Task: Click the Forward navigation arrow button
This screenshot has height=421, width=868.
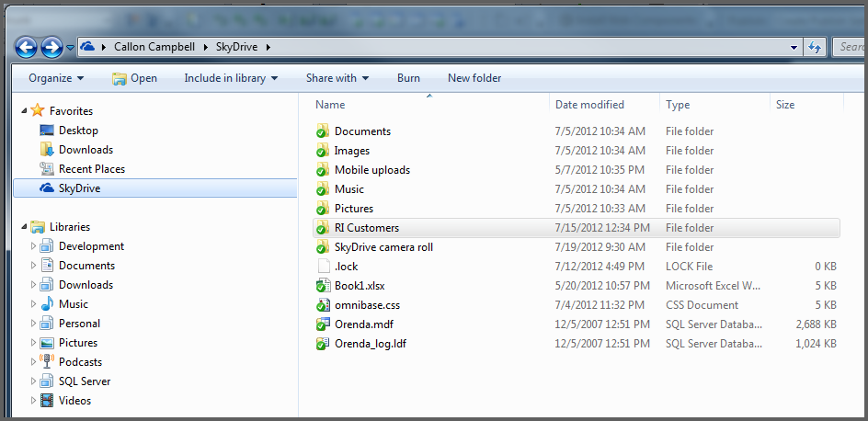Action: [51, 46]
